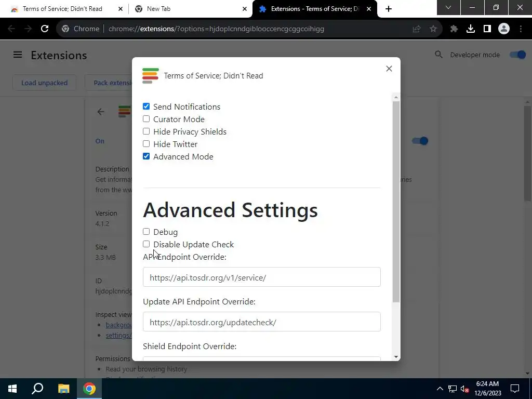This screenshot has height=399, width=532.
Task: Edit the Update API Endpoint Override field
Action: tap(262, 322)
